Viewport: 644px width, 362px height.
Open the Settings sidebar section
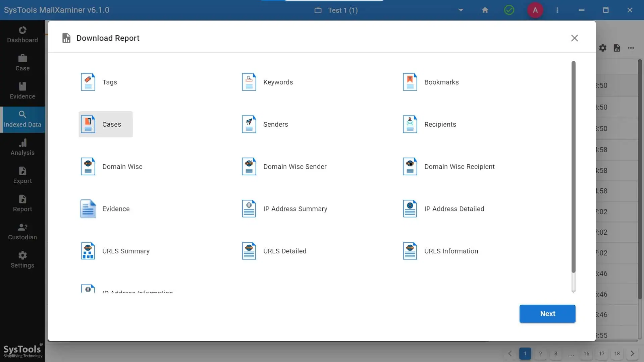tap(22, 260)
